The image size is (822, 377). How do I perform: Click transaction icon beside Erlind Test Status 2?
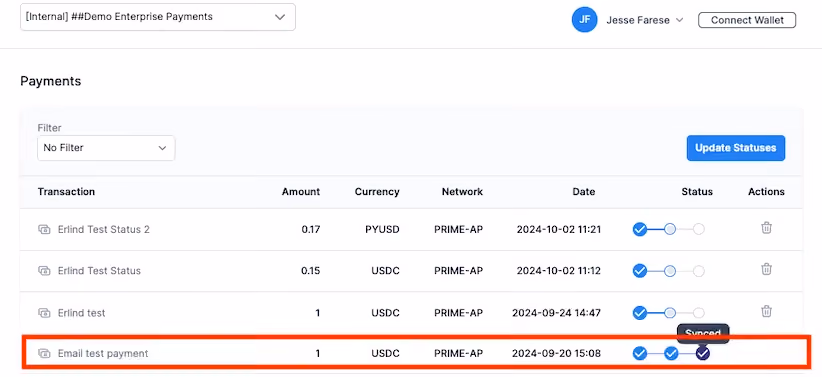click(44, 230)
